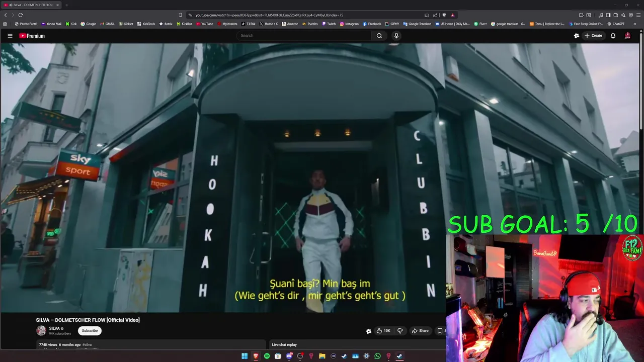
Task: Open Brave browser icon in taskbar
Action: (x=256, y=356)
